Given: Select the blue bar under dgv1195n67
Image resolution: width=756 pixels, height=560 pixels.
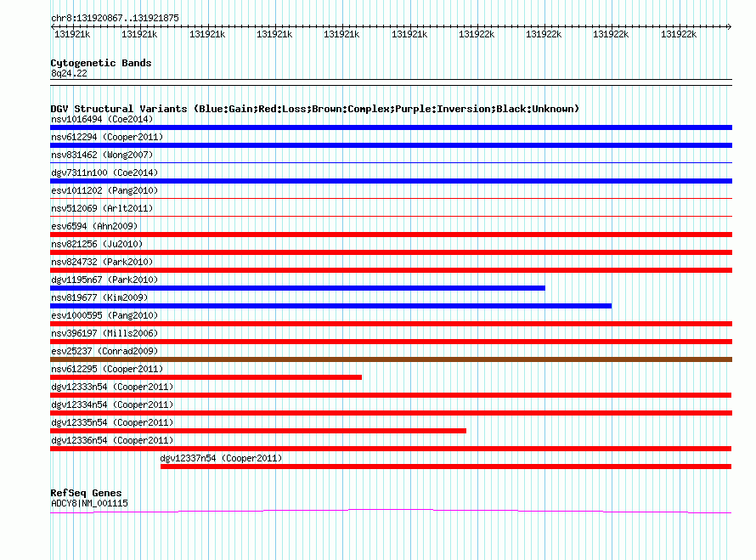Looking at the screenshot, I should (297, 288).
